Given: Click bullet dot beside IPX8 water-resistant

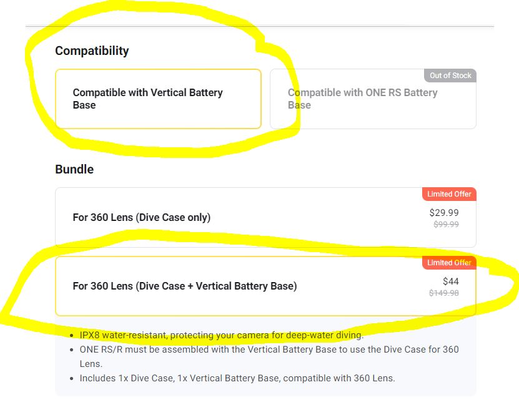Looking at the screenshot, I should pyautogui.click(x=72, y=336).
